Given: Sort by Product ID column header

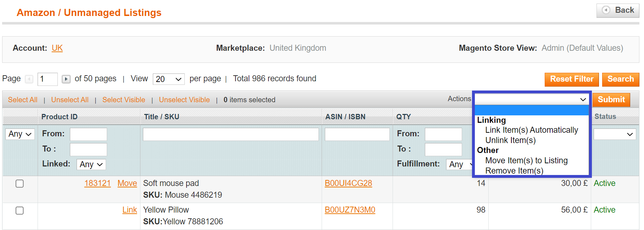Looking at the screenshot, I should pyautogui.click(x=59, y=117).
